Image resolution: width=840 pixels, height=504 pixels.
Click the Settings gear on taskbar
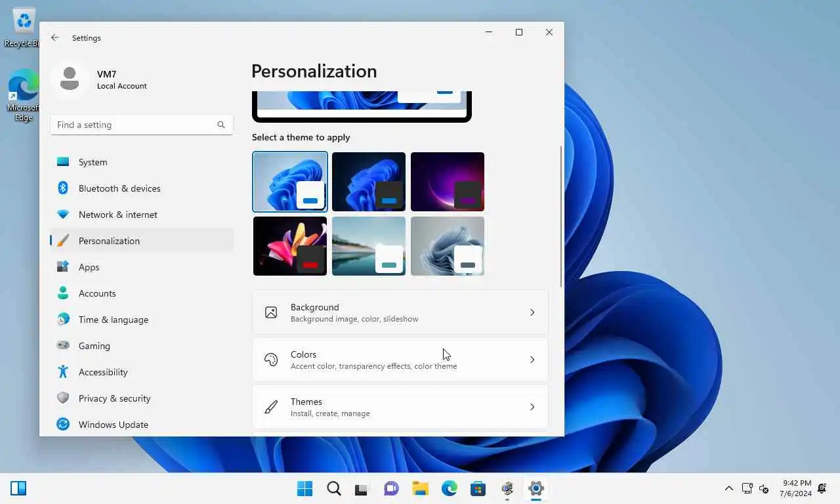tap(535, 488)
